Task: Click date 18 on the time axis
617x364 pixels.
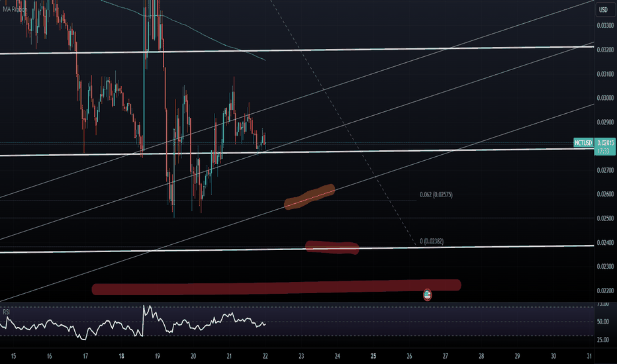Action: point(121,356)
